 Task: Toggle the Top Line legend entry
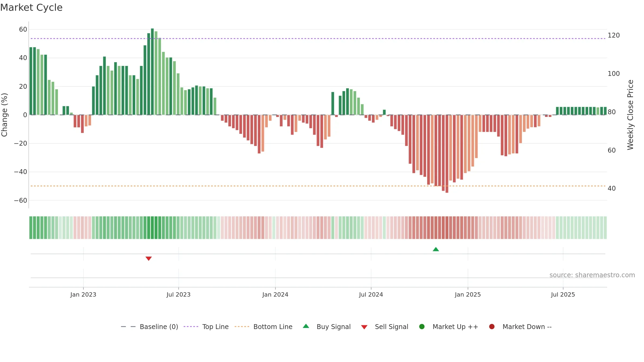(206, 327)
